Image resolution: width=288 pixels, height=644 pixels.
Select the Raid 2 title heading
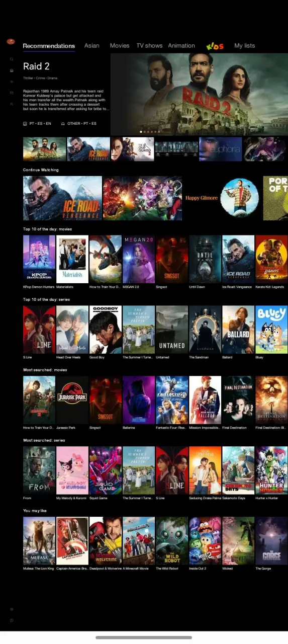[36, 66]
